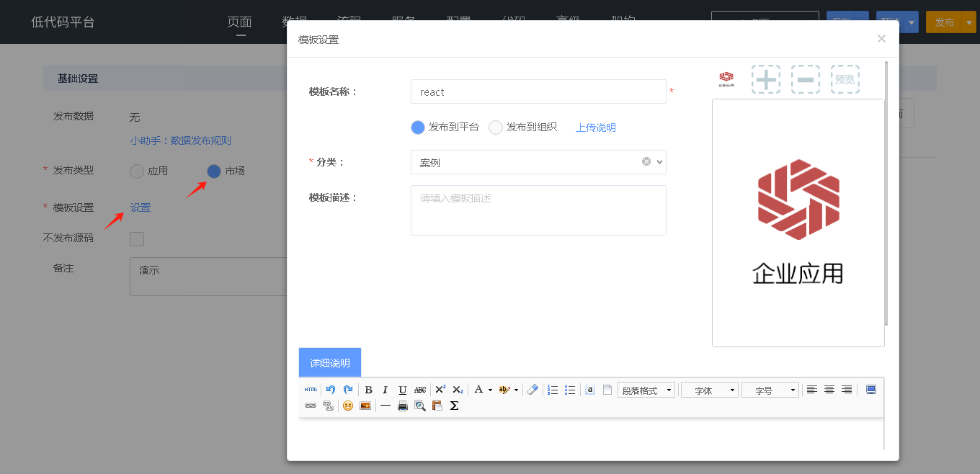Insert a formula with the Sigma icon
The width and height of the screenshot is (980, 474).
(x=455, y=406)
